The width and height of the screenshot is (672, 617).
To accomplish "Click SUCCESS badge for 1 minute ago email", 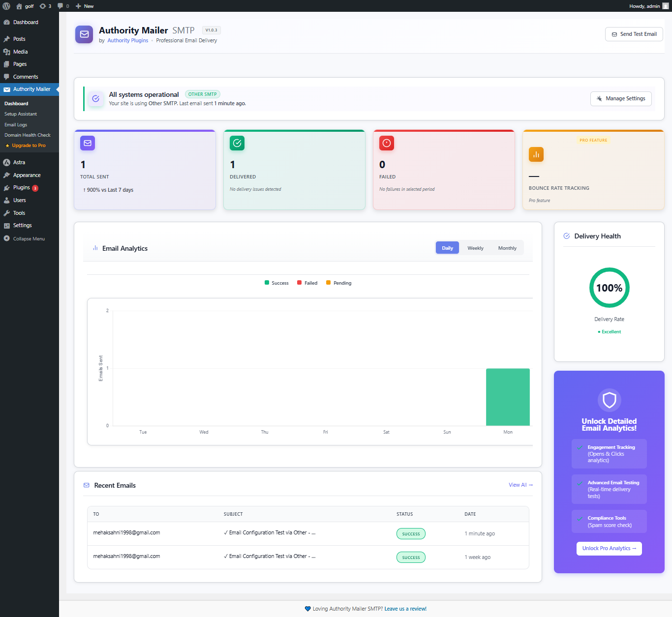I will click(411, 533).
